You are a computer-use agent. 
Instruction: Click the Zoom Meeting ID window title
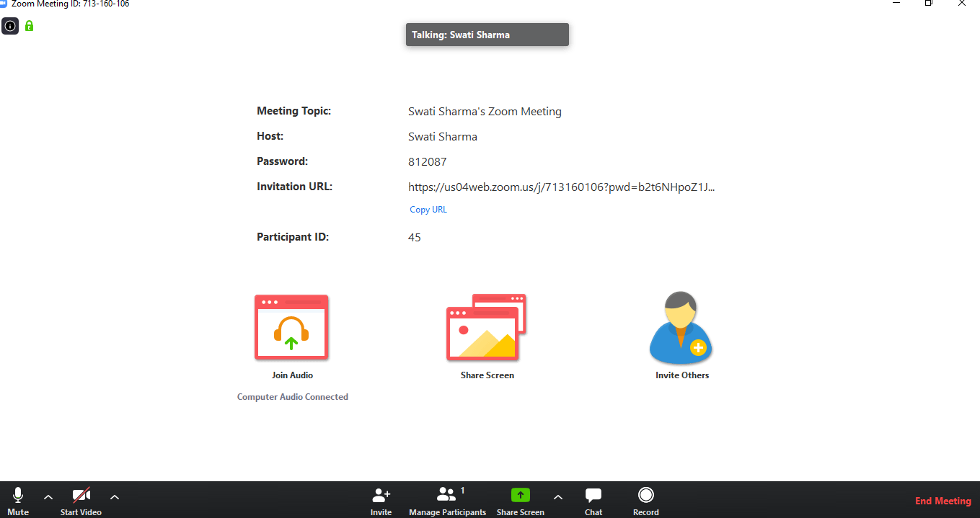tap(71, 4)
